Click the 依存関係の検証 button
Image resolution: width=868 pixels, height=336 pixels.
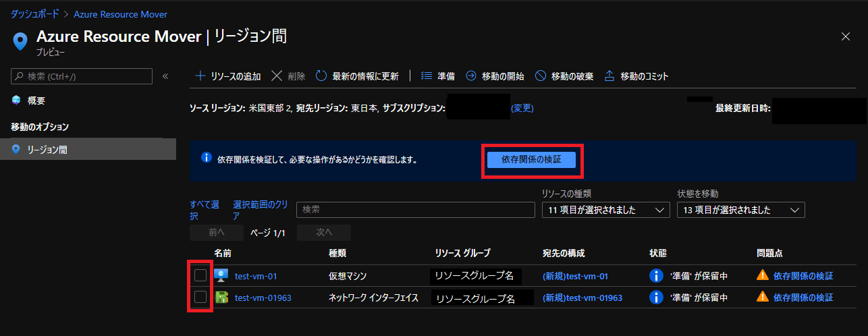pos(532,159)
